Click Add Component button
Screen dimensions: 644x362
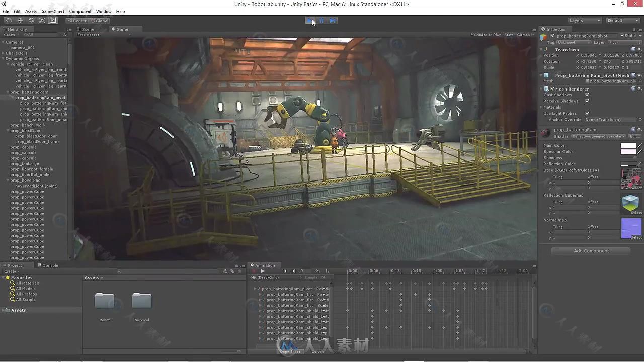coord(591,251)
